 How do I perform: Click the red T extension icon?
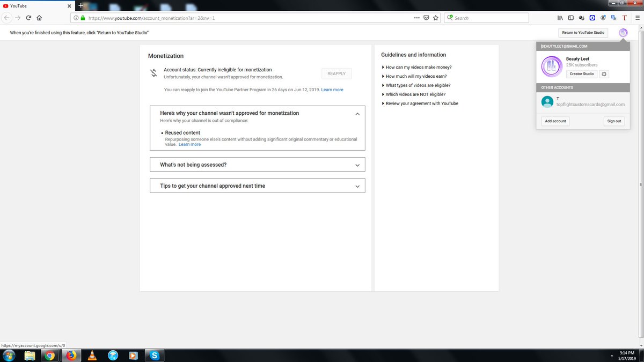point(624,18)
